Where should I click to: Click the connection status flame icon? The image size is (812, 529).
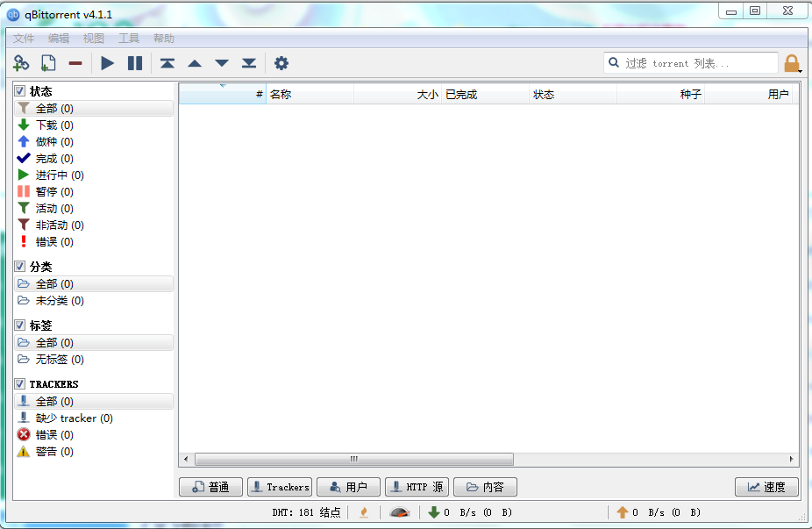(x=364, y=512)
